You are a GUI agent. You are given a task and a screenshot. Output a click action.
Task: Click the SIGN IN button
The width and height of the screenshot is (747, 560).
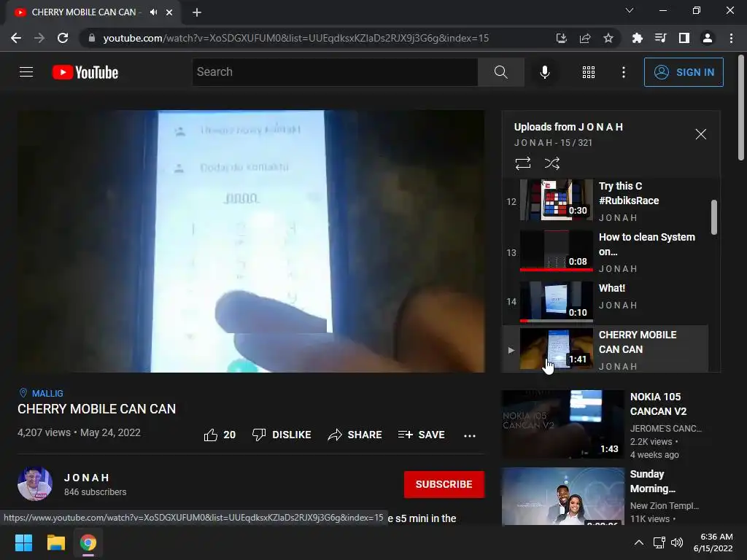pos(684,72)
